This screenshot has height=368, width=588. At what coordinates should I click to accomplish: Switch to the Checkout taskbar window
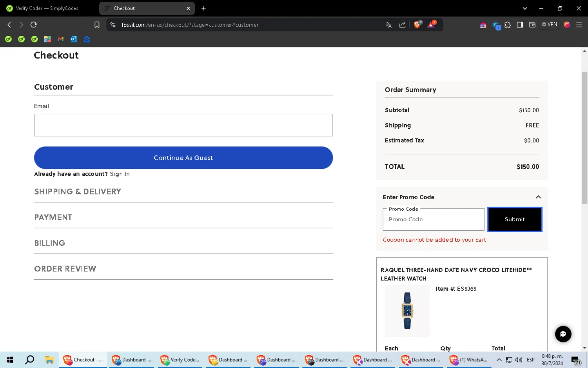pyautogui.click(x=83, y=360)
